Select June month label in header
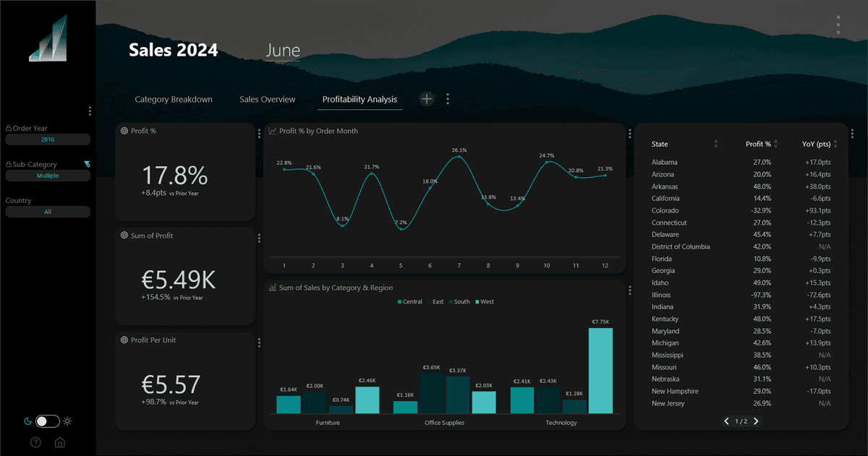 point(283,51)
